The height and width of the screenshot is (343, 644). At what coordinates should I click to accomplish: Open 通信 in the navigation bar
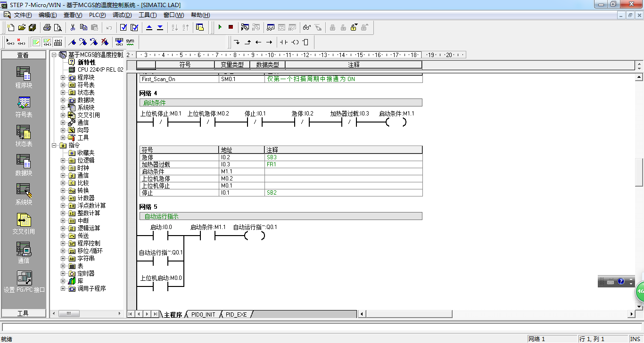[24, 253]
